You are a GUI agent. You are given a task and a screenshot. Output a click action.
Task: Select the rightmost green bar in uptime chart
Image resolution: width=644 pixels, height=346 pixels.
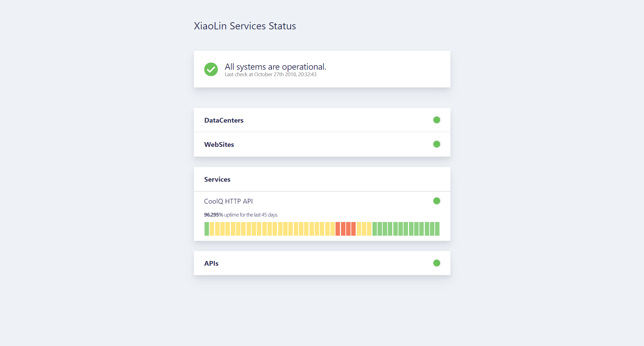click(437, 229)
